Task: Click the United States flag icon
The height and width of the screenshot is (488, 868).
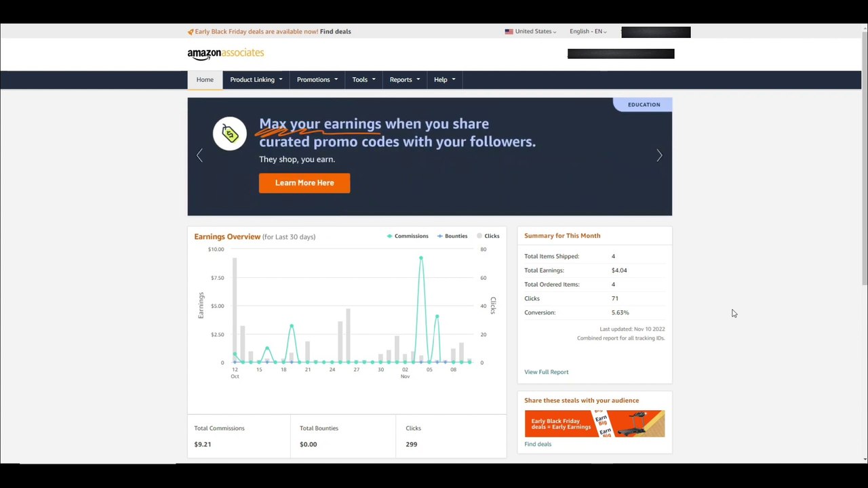Action: 509,32
